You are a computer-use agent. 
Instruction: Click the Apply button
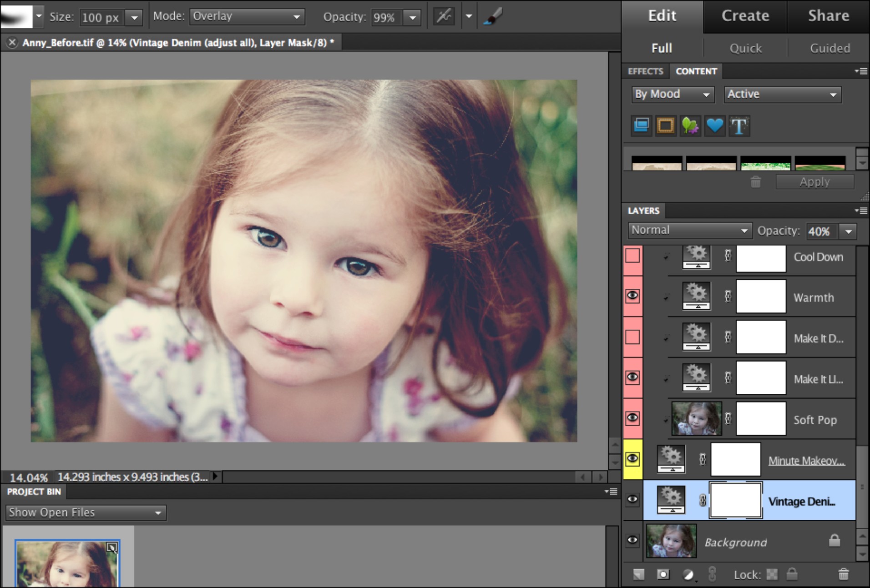814,182
